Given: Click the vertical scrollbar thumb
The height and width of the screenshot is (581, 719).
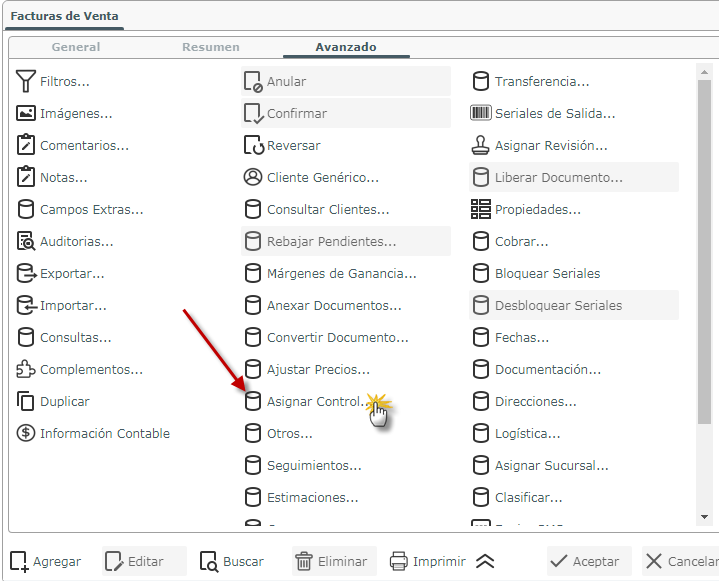Looking at the screenshot, I should click(704, 252).
